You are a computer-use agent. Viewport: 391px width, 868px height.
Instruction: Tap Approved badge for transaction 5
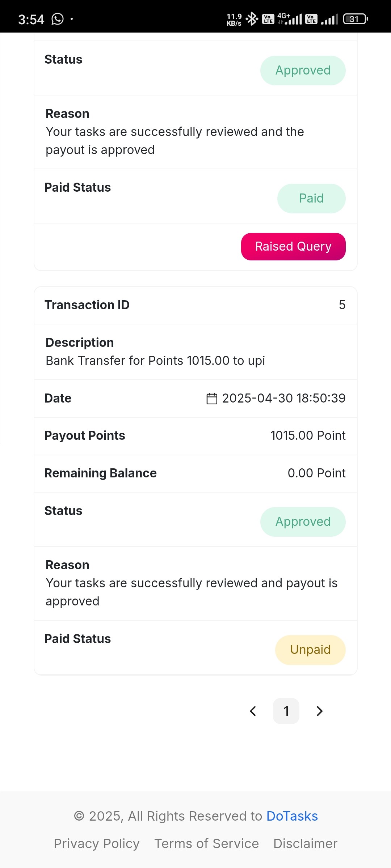[x=303, y=522]
